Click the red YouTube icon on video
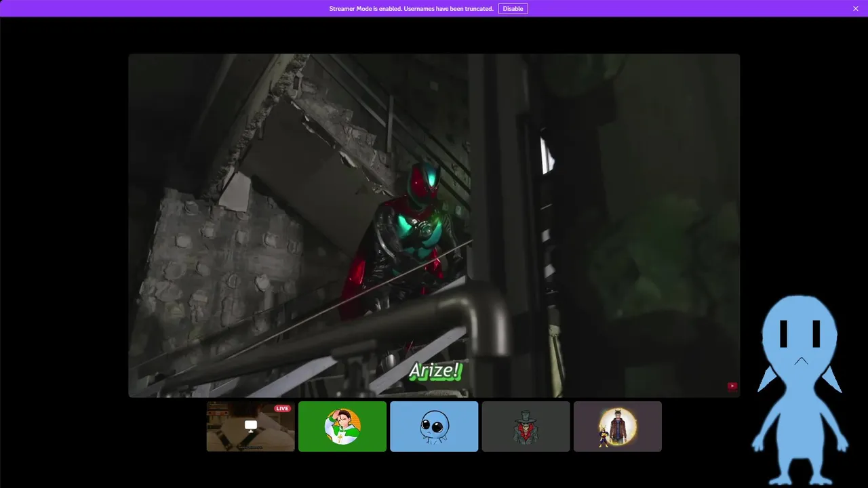Screen dimensions: 868x488 (x=732, y=386)
